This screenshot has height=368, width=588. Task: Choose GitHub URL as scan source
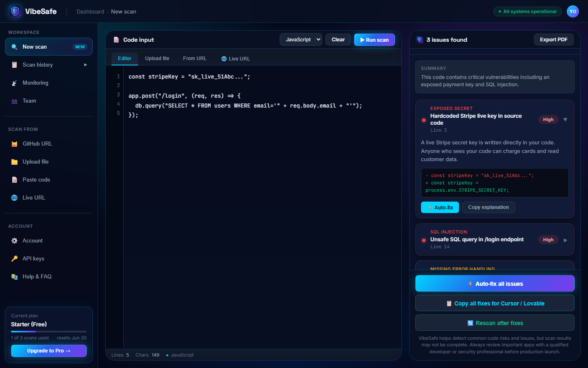click(x=49, y=144)
